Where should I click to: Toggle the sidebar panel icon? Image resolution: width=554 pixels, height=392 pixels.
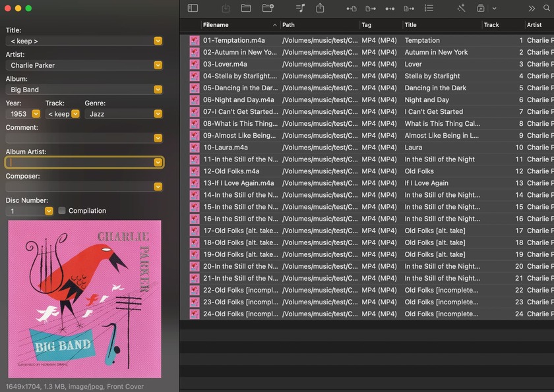[193, 8]
